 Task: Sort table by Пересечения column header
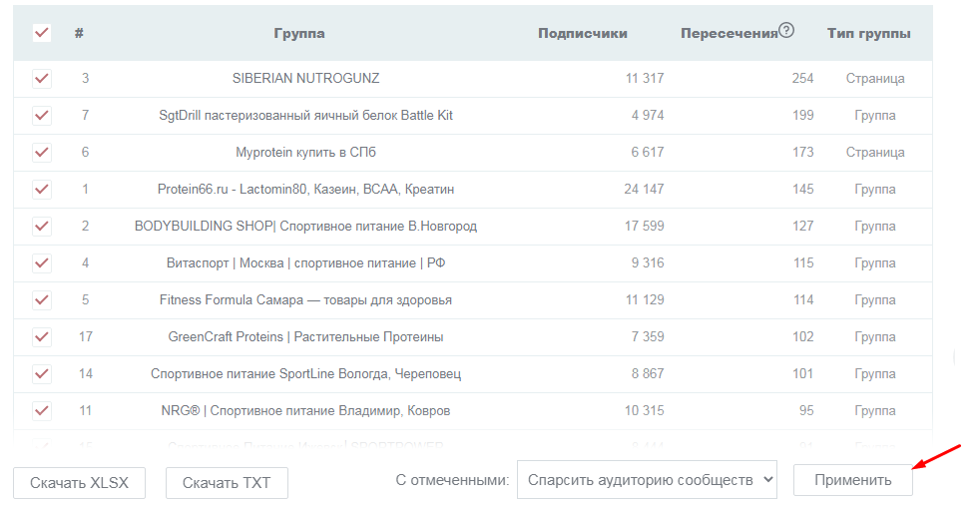(x=729, y=33)
